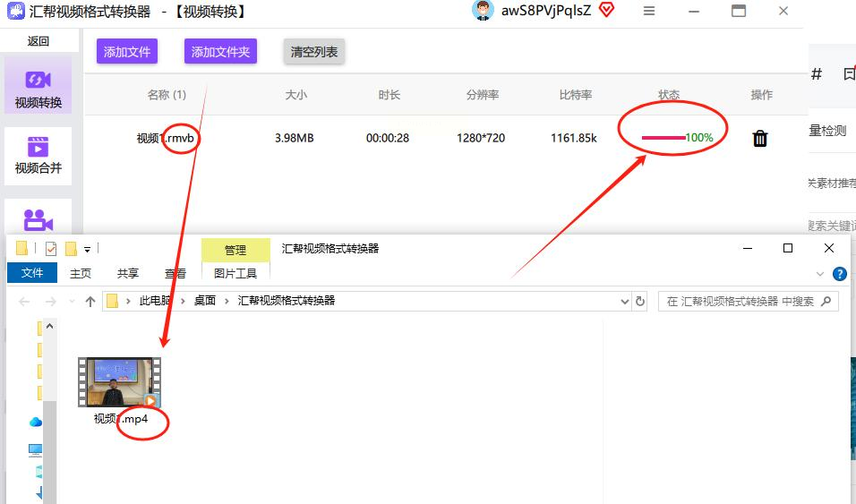Image resolution: width=856 pixels, height=504 pixels.
Task: Click the 1161.85k bitrate cell
Action: click(574, 138)
